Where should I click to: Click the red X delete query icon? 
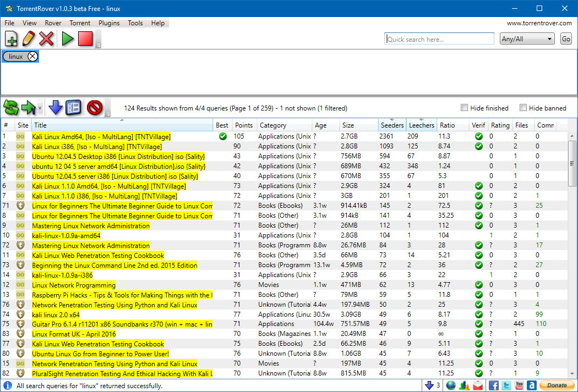(47, 39)
